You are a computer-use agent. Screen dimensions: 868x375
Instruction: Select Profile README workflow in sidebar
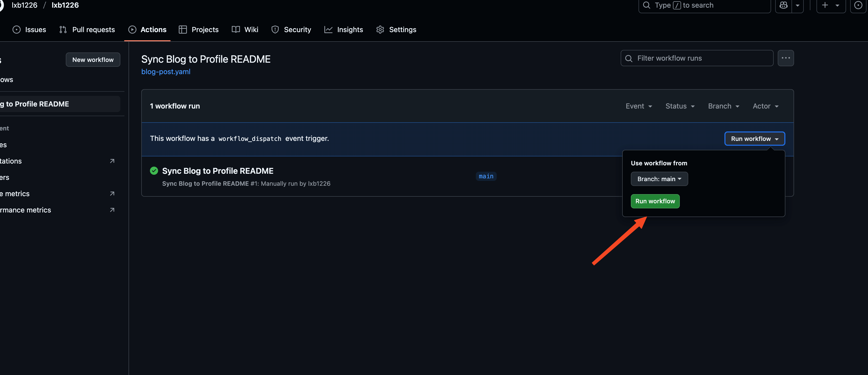click(59, 104)
